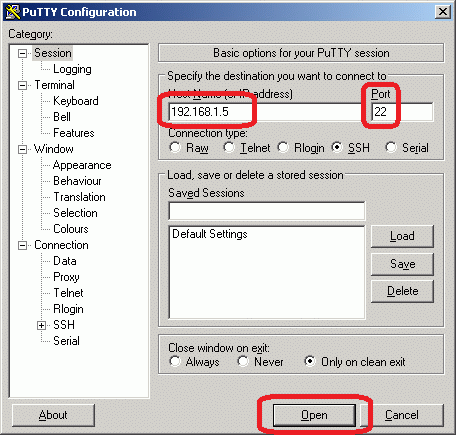Go to Colours settings under Window
Screen dimensions: 456x435
pos(71,229)
